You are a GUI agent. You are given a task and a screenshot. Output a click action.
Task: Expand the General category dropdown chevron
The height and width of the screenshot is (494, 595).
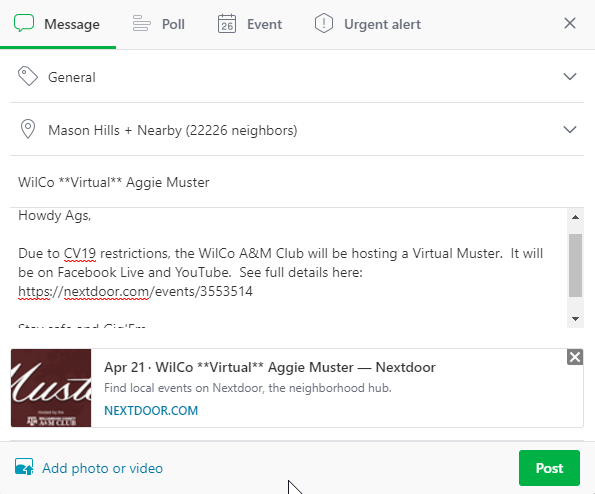pyautogui.click(x=570, y=77)
